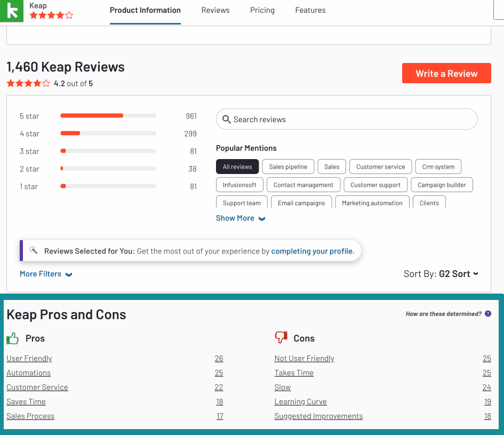Click the 22 count for Customer Service
This screenshot has height=435, width=504.
tap(219, 387)
